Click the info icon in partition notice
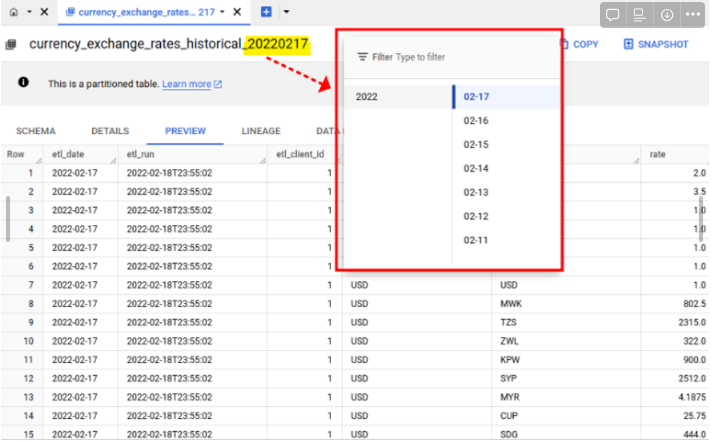711x443 pixels. click(x=23, y=82)
